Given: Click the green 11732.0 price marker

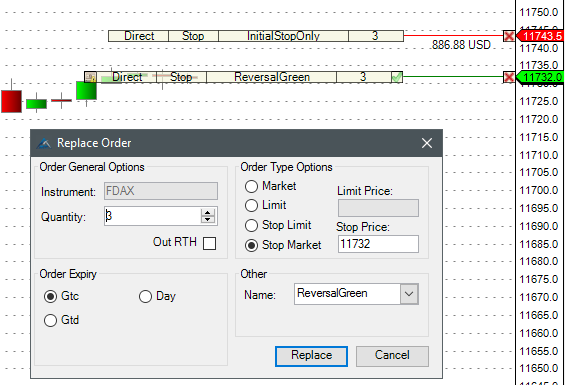Looking at the screenshot, I should click(x=540, y=77).
